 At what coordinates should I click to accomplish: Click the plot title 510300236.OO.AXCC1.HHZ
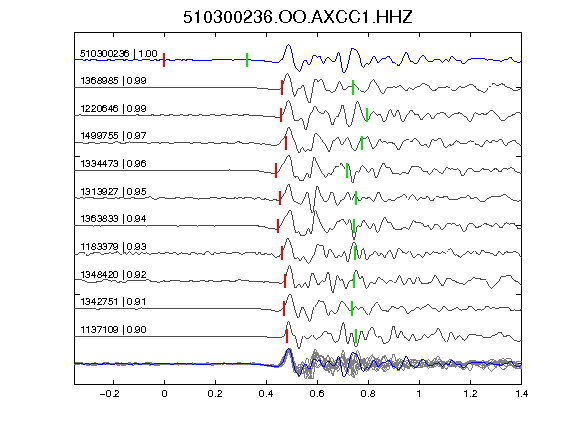(298, 17)
